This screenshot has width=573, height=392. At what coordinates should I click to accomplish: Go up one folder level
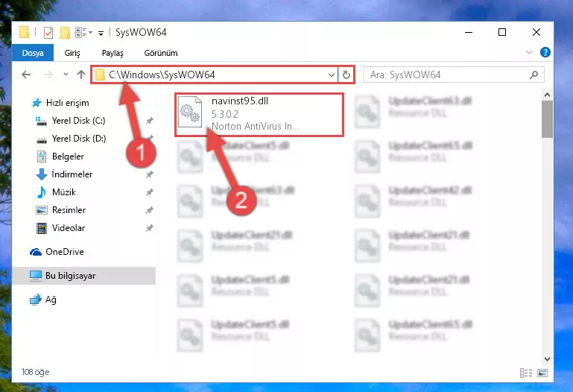[81, 75]
